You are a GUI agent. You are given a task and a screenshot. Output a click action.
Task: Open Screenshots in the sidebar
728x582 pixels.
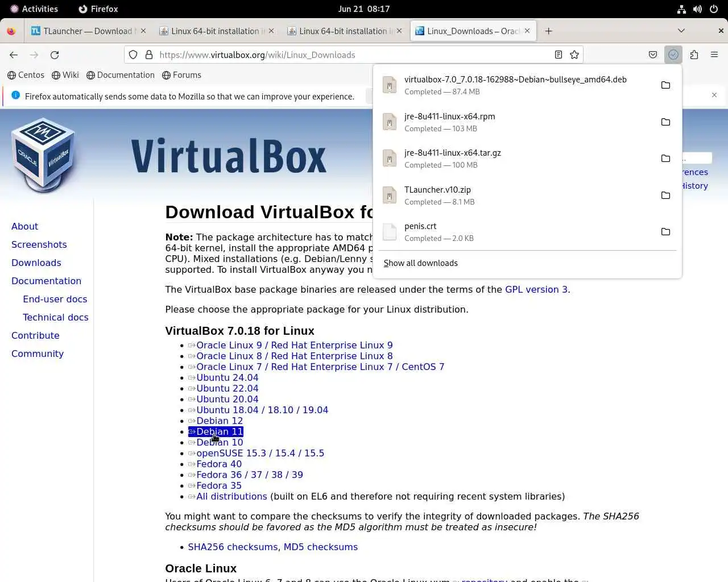click(x=39, y=244)
